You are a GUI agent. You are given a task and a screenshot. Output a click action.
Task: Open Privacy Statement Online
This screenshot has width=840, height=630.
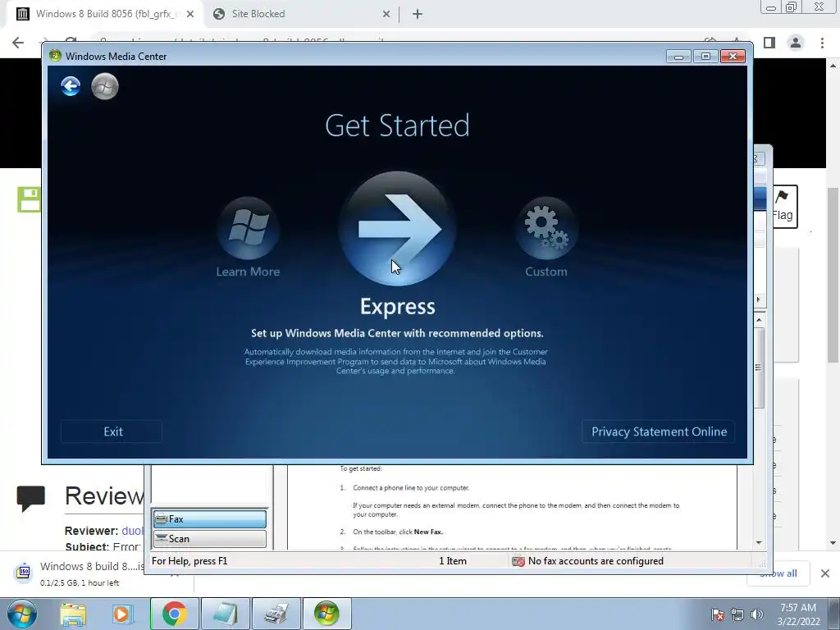tap(659, 431)
